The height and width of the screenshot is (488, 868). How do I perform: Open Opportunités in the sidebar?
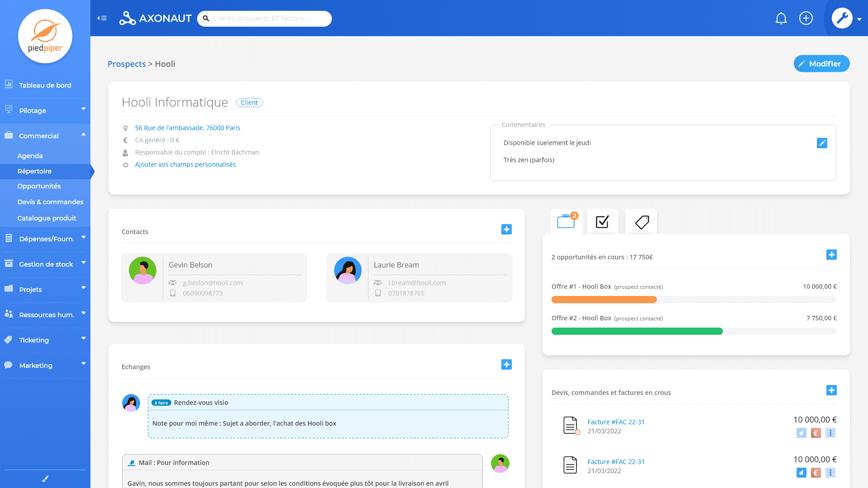point(39,186)
